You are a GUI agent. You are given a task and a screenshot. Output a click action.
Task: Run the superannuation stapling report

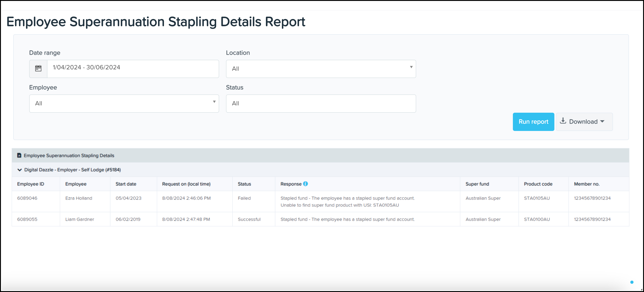[x=533, y=122]
